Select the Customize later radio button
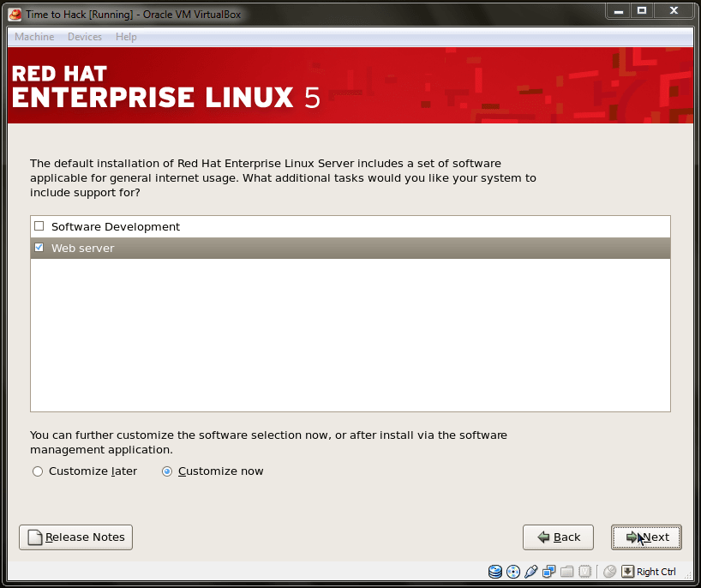Screen dimensions: 701x588 [38, 471]
